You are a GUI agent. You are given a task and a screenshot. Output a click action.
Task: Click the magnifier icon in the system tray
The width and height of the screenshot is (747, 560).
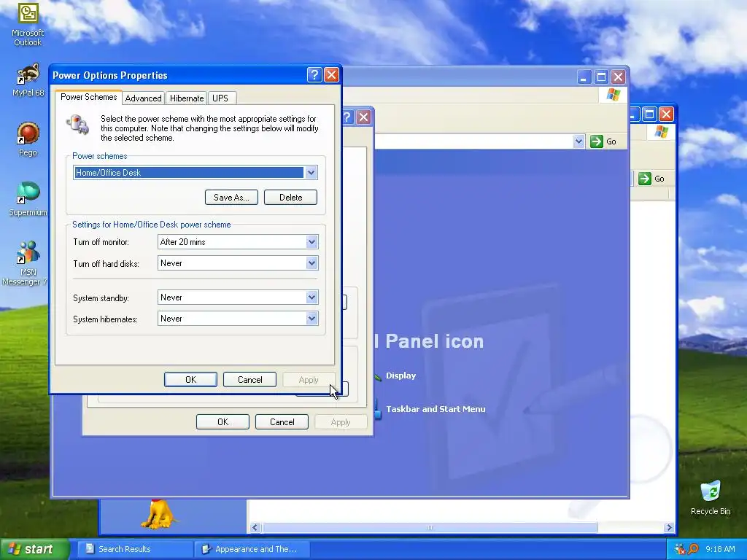693,549
